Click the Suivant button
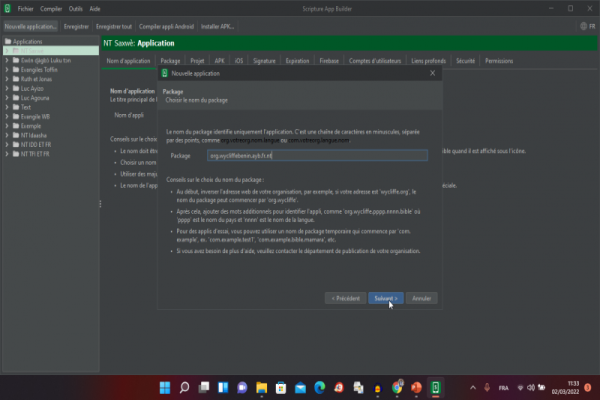Viewport: 600px width, 400px height. pyautogui.click(x=386, y=298)
